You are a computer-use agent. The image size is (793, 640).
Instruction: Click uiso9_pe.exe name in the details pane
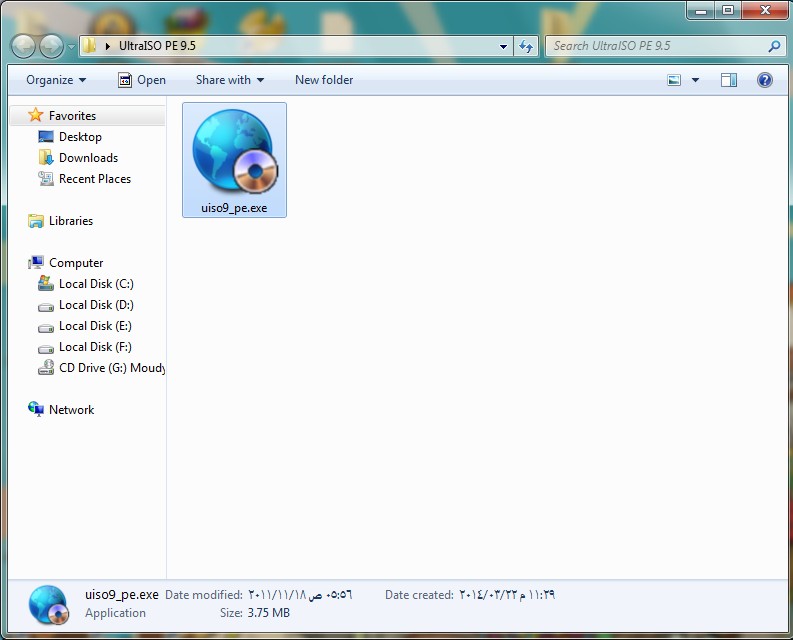[121, 594]
